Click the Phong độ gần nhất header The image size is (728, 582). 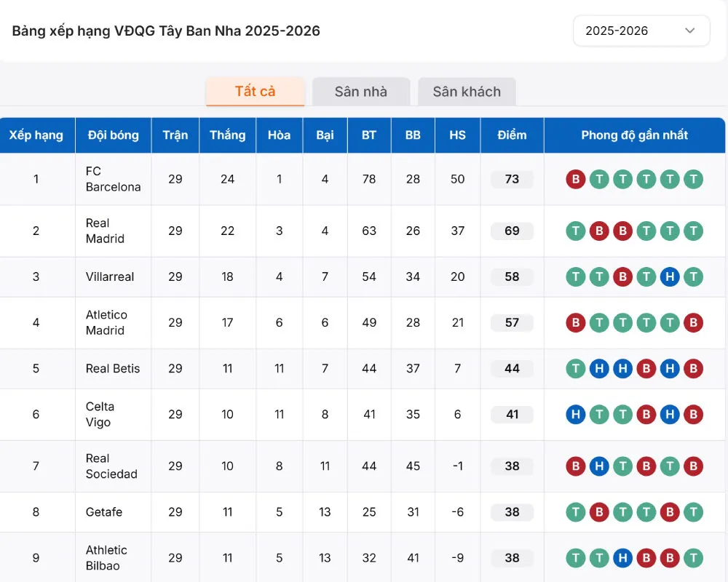pos(634,135)
